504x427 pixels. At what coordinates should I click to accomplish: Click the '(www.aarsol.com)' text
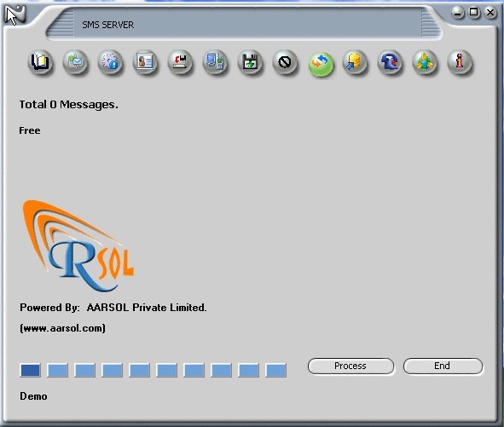[62, 328]
